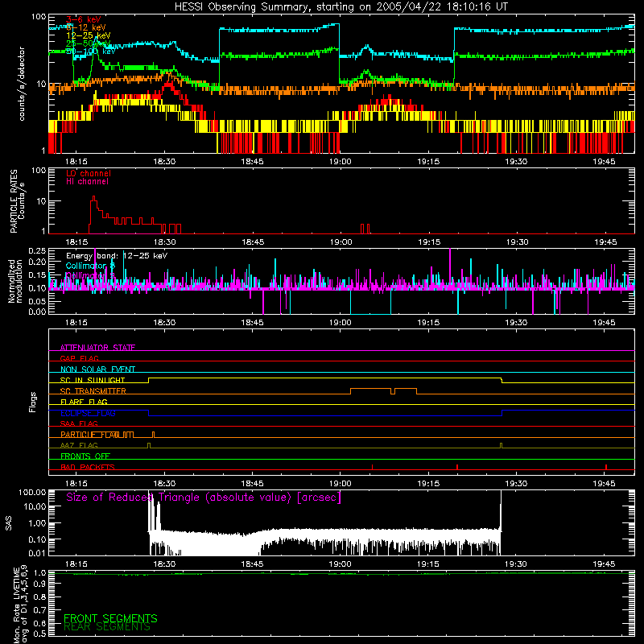Click the 'Size of Reduced Triangle' magenta caption
This screenshot has width=644, height=644.
pos(204,497)
